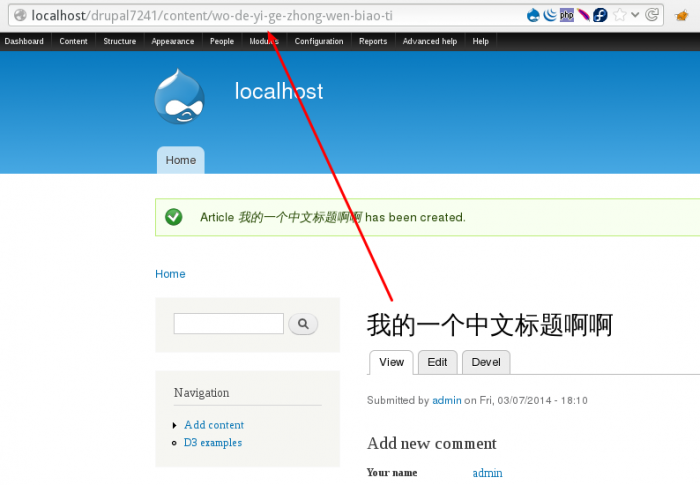Switch to the Devel tab
Screen dimensions: 700x485
pyautogui.click(x=486, y=362)
